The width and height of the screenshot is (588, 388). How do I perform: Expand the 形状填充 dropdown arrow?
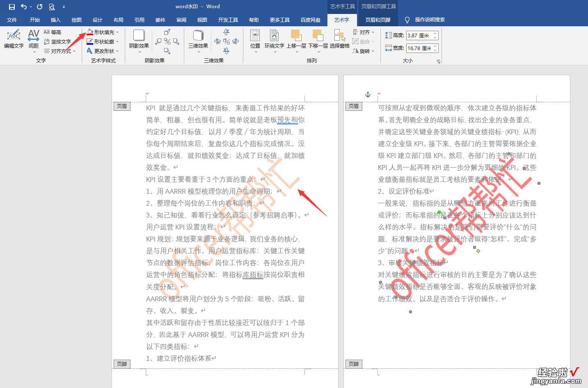coord(117,32)
